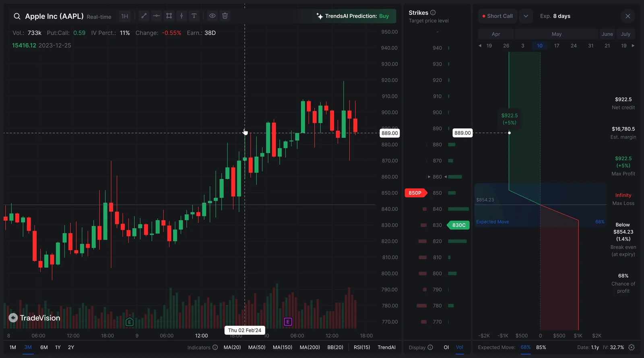Switch strikes display to Vol

coord(459,347)
